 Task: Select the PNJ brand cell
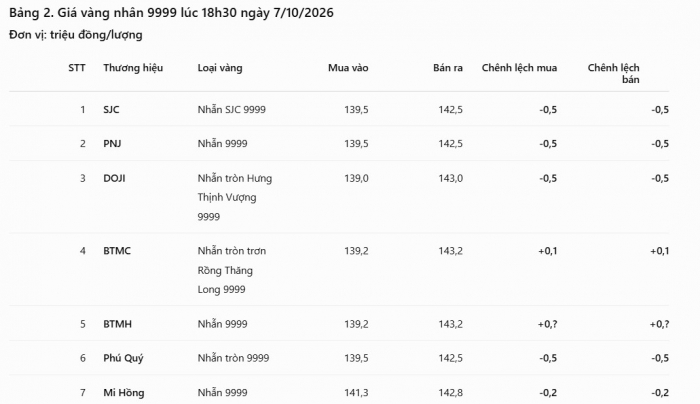tap(112, 144)
